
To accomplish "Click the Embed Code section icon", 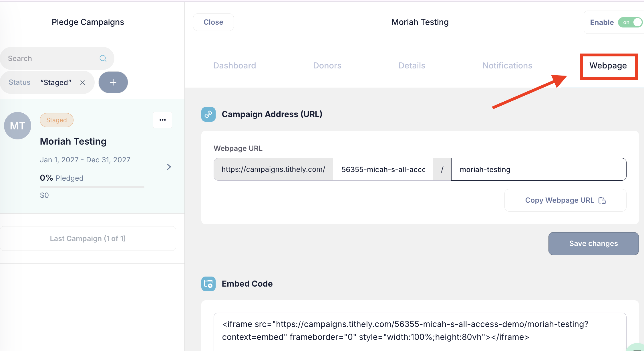I will [208, 284].
